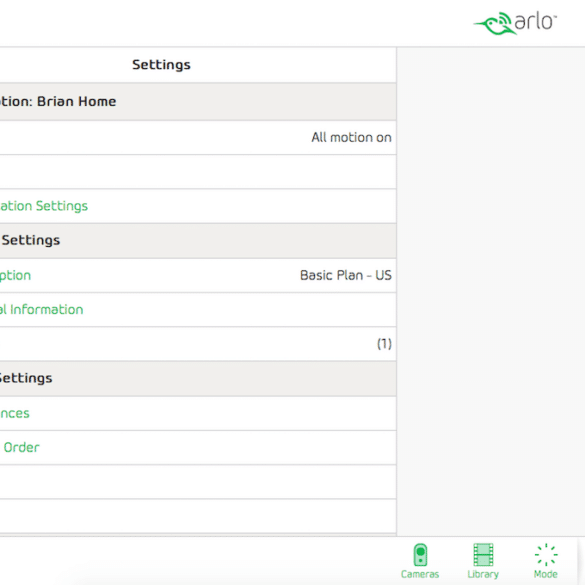The image size is (585, 585).
Task: Click the 'Brian Home' section header
Action: [x=198, y=101]
